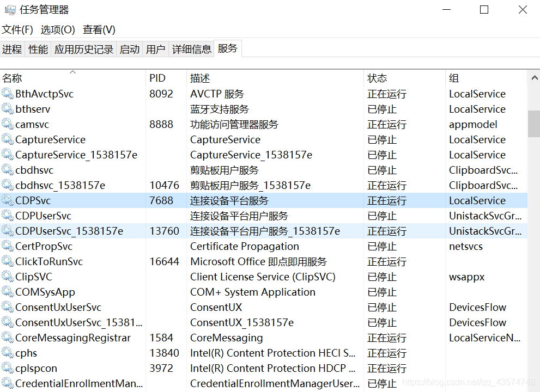Image resolution: width=540 pixels, height=392 pixels.
Task: Click the 蓝牙支持服务 description
Action: [220, 109]
